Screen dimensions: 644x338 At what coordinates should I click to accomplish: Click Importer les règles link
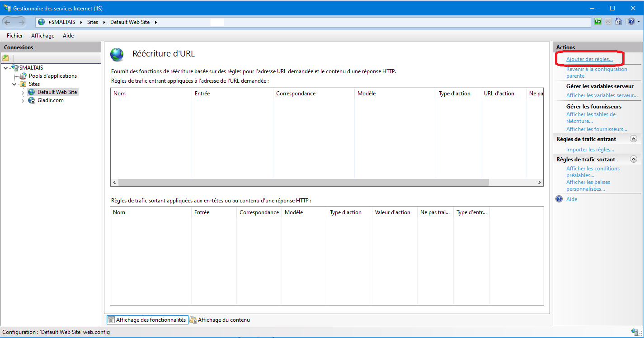pos(590,150)
